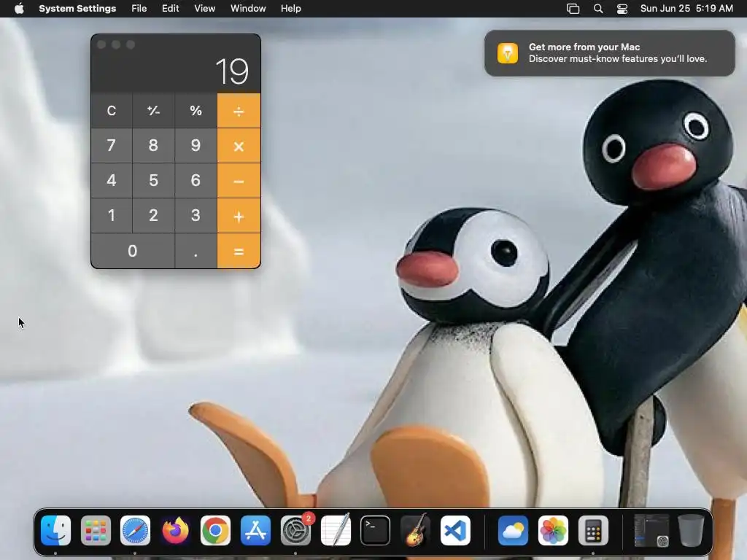Open the Edit menu
Image resolution: width=747 pixels, height=560 pixels.
[170, 9]
